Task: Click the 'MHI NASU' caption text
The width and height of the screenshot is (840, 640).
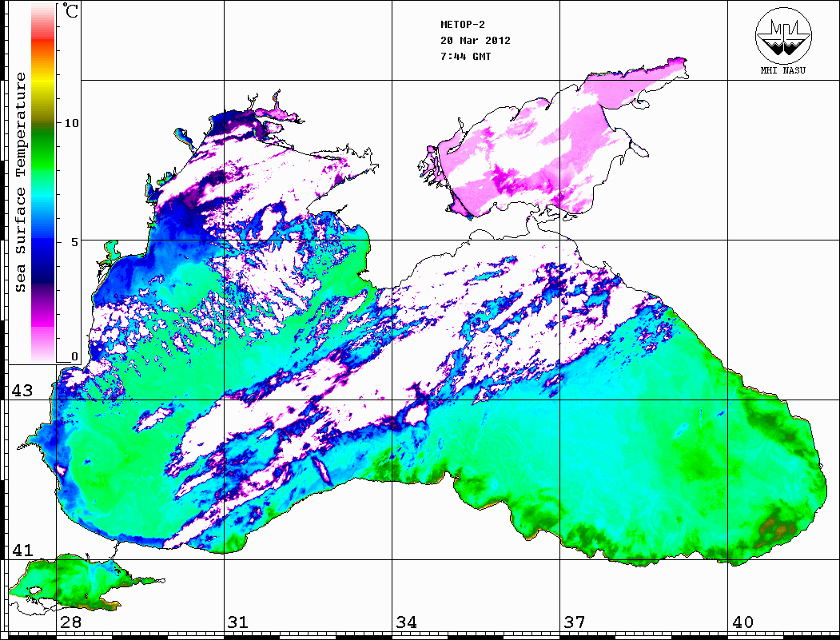Action: pyautogui.click(x=782, y=70)
